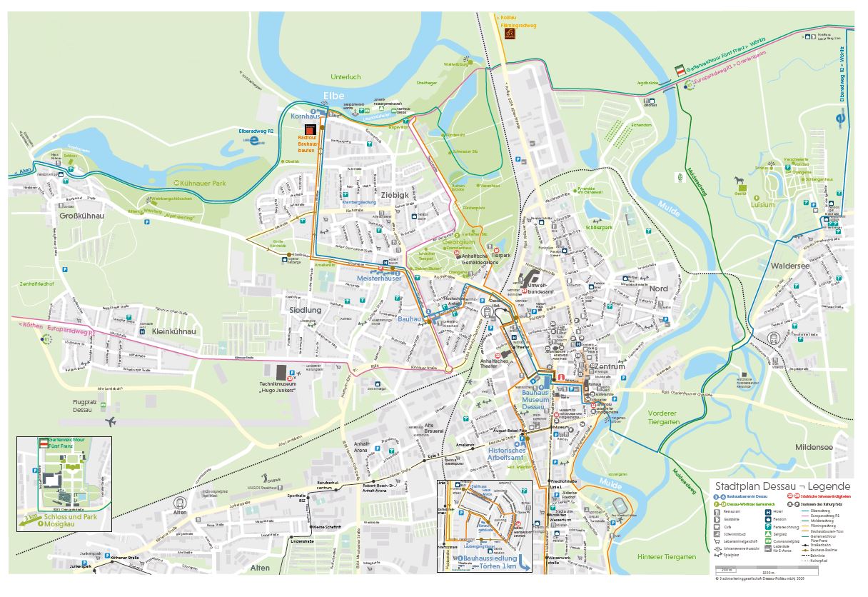The width and height of the screenshot is (868, 597).
Task: Click the Gaststätte symbol in the legend
Action: coord(717,519)
